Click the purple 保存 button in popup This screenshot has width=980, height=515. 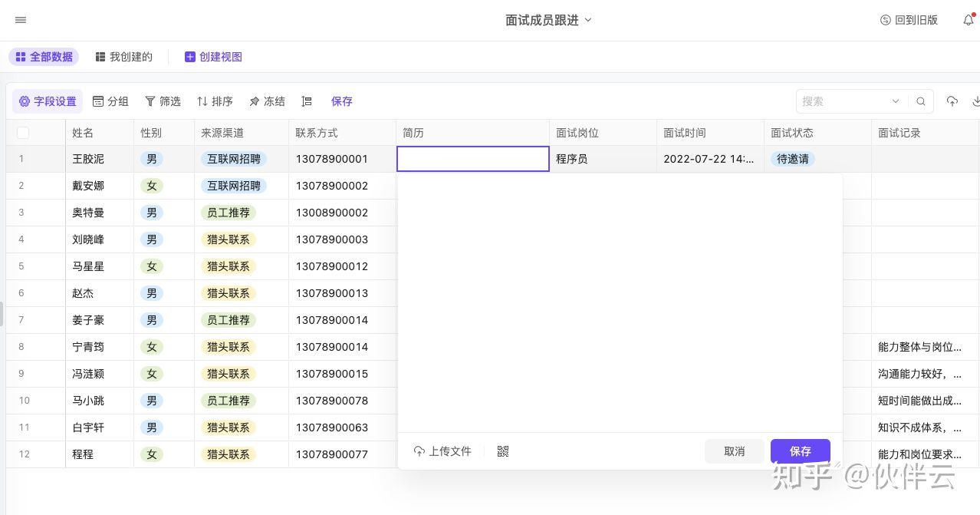click(x=801, y=451)
